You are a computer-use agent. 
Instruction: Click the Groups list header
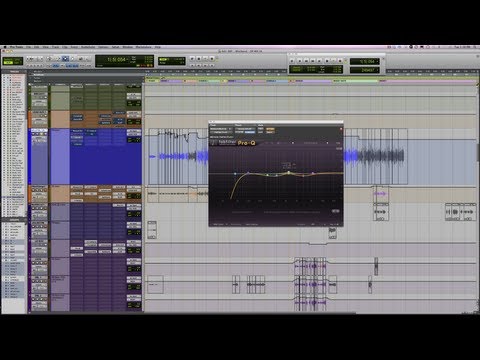tap(14, 220)
